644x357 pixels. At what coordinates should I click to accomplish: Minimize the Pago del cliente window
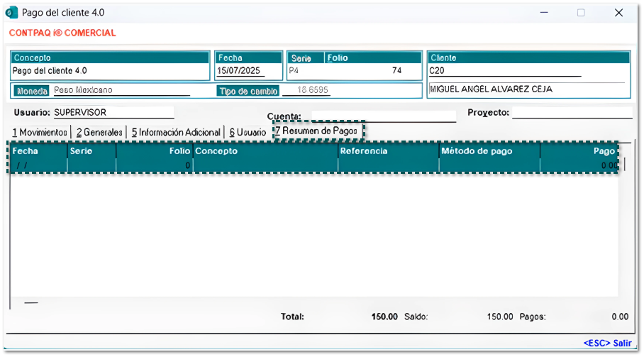544,13
